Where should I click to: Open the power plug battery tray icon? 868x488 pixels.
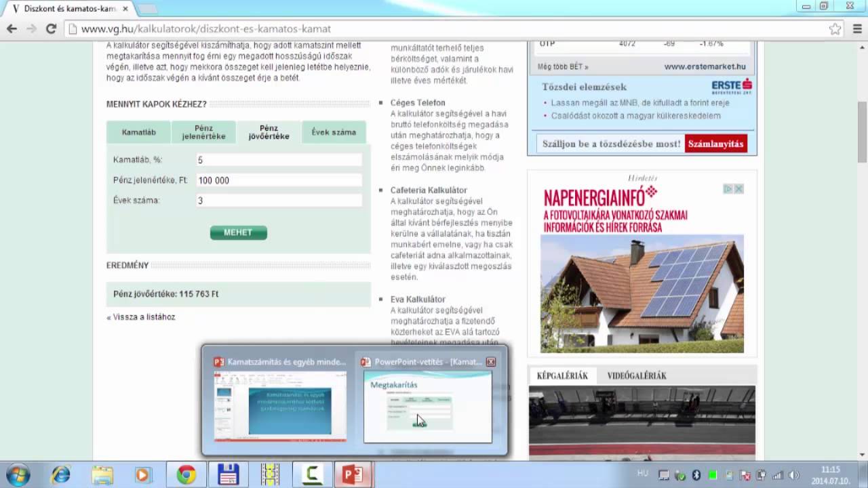tap(762, 475)
